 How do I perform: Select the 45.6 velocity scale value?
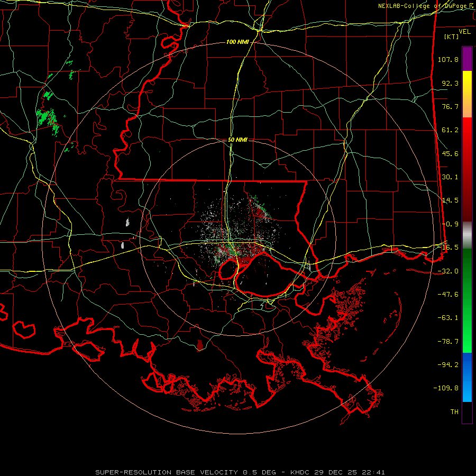click(x=450, y=153)
